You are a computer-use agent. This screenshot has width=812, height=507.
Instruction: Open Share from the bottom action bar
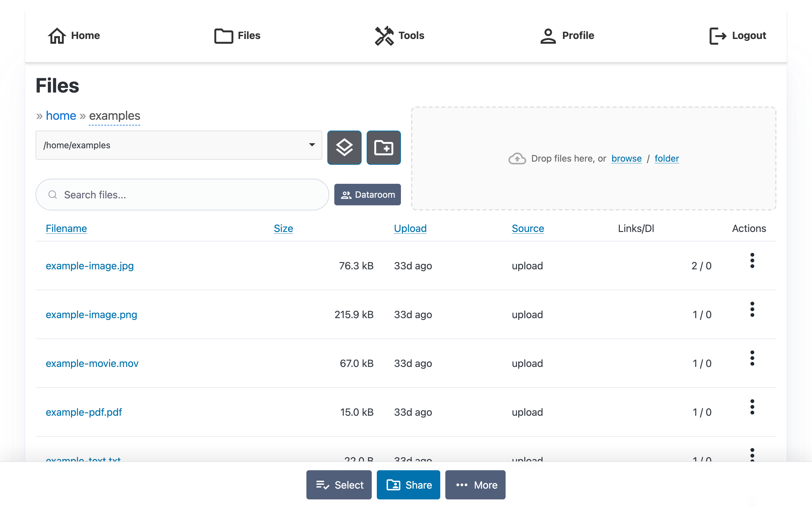click(408, 485)
